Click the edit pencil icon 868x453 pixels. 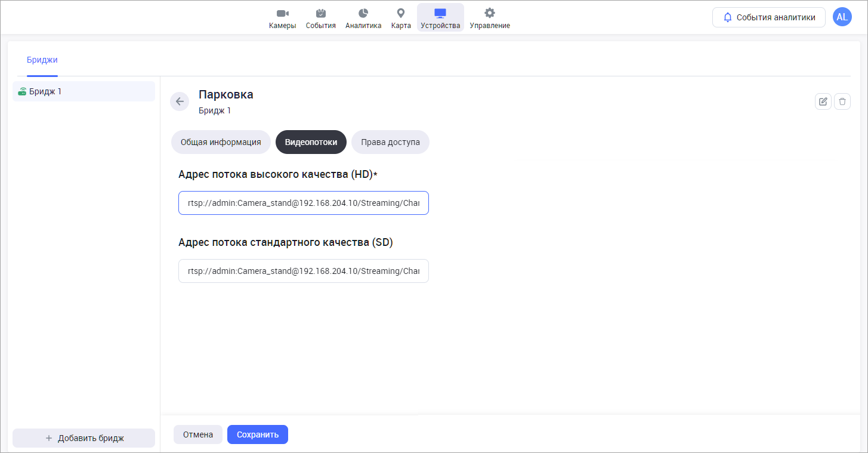(823, 101)
